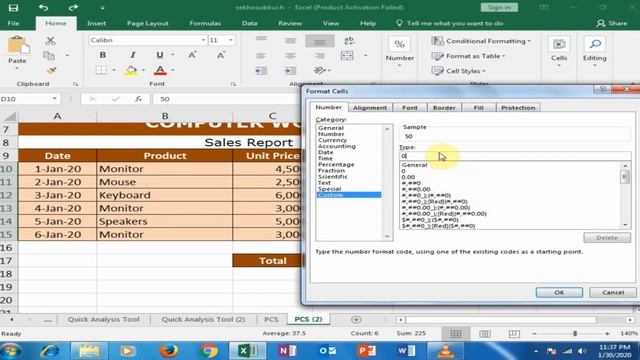The width and height of the screenshot is (640, 360).
Task: Open Word from the taskbar
Action: coord(406,351)
